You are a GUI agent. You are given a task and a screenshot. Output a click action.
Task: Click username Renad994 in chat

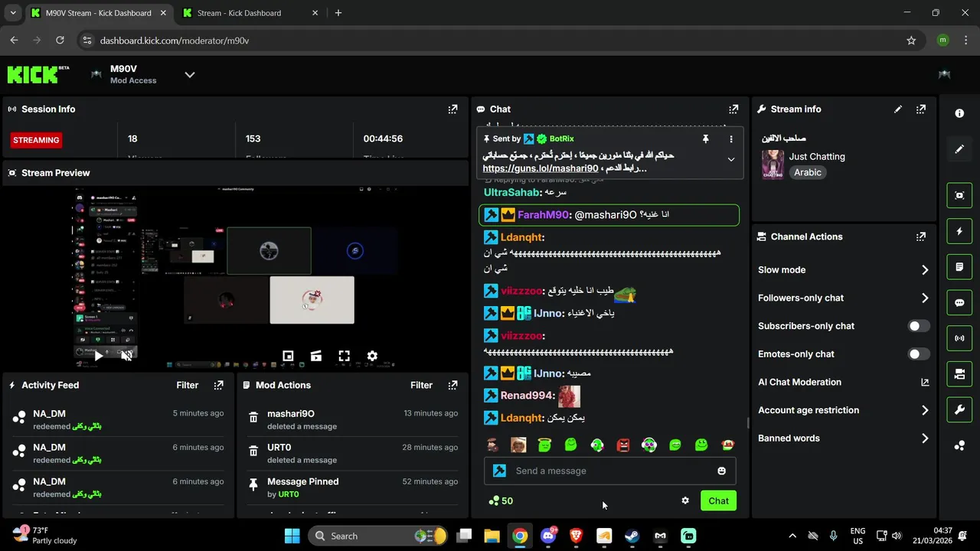(x=526, y=396)
